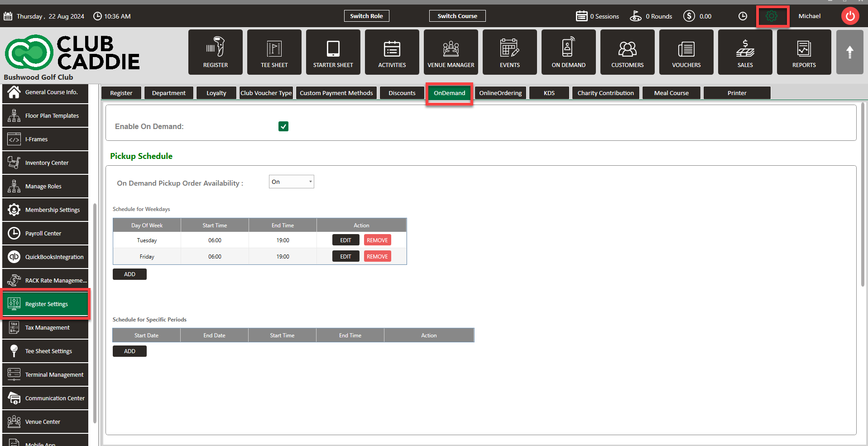Click the green settings gear icon
The image size is (868, 446).
click(x=772, y=16)
